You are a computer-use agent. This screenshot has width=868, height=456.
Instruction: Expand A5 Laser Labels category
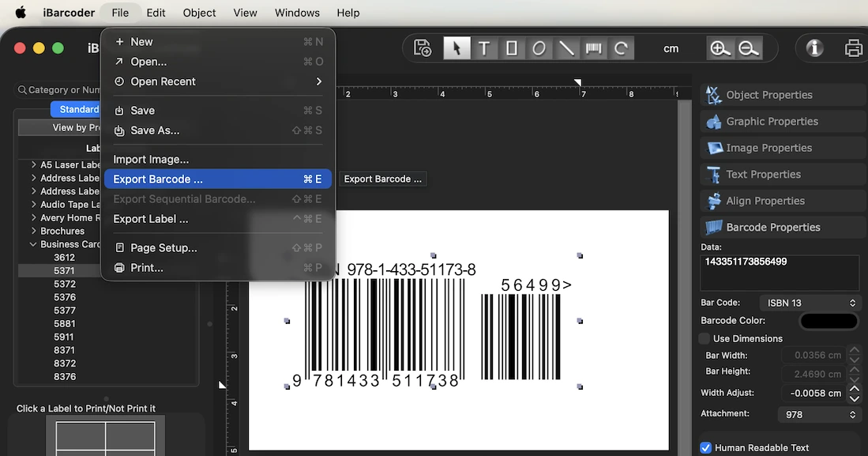34,164
